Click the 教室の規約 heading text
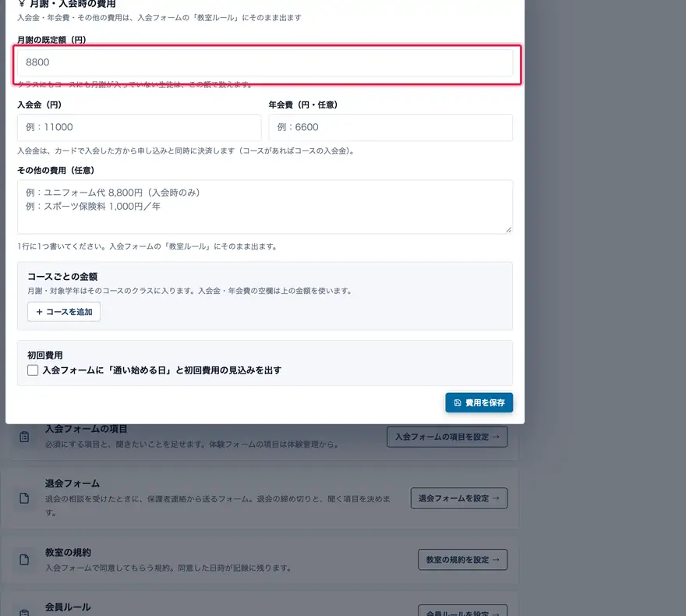This screenshot has height=616, width=686. (68, 552)
